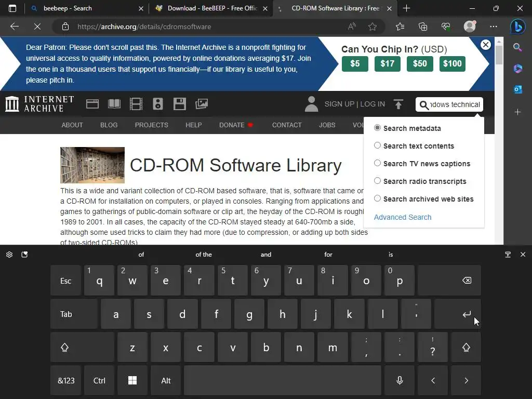The height and width of the screenshot is (399, 532).
Task: Open Browser essentials heart icon
Action: click(x=445, y=26)
